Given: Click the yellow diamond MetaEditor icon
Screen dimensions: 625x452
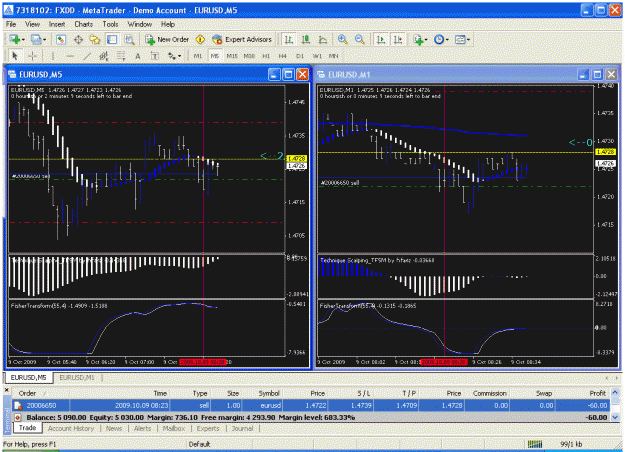Looking at the screenshot, I should point(200,39).
